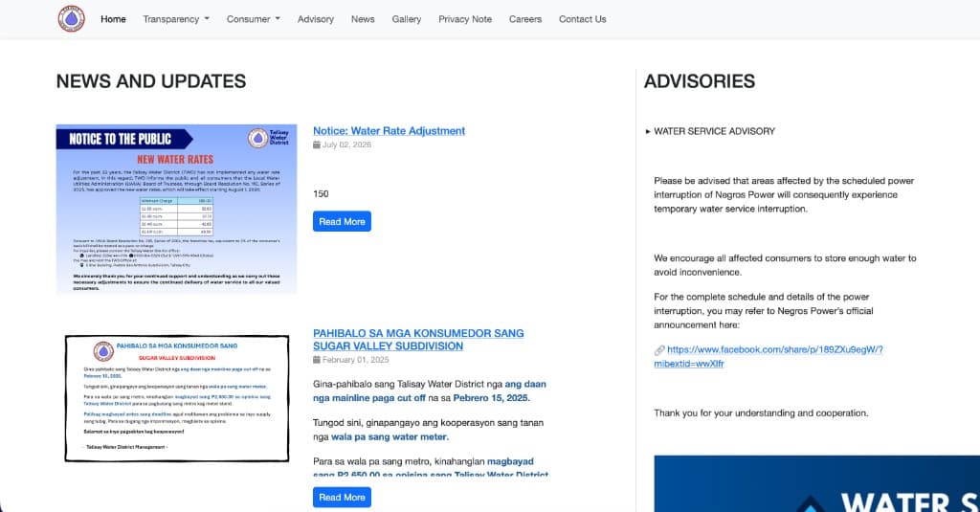Open the News page

[x=363, y=19]
